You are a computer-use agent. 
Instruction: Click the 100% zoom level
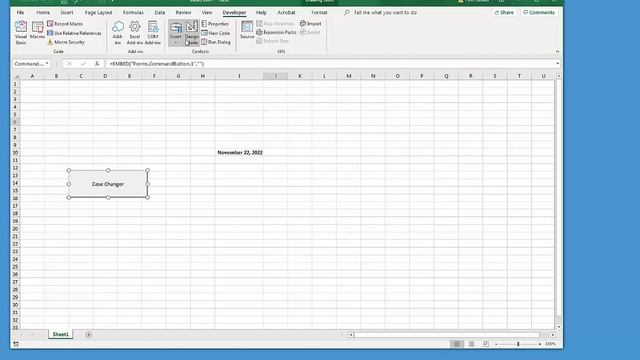(x=551, y=344)
